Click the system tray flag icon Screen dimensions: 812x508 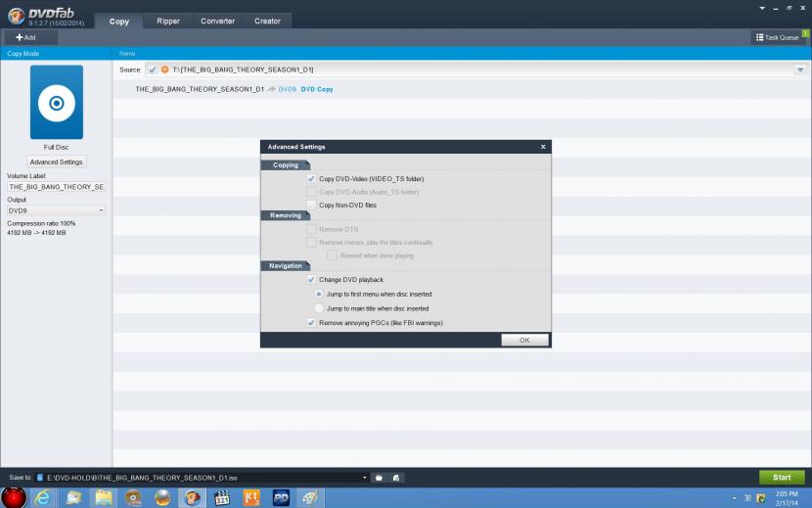[761, 498]
